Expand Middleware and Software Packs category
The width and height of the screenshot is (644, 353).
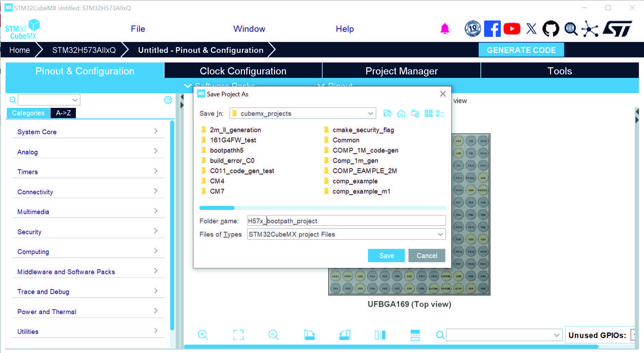point(88,272)
